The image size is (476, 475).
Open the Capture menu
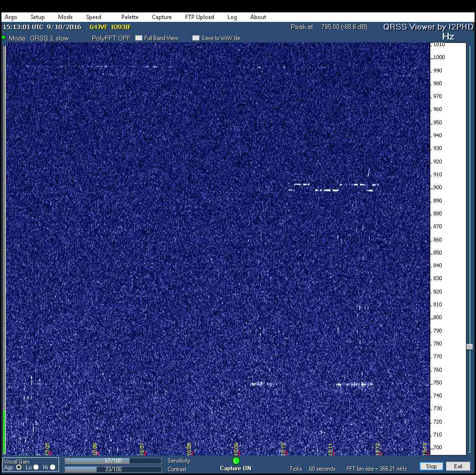click(x=161, y=17)
